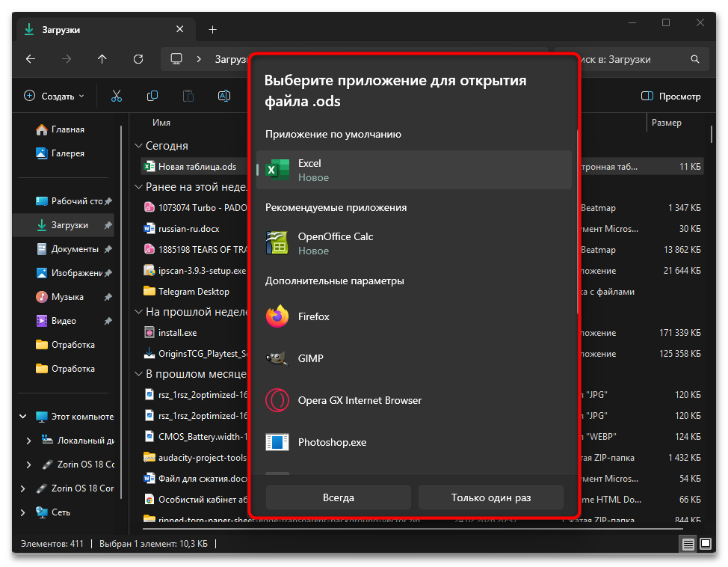Open "Документы" in the sidebar
The height and width of the screenshot is (567, 728).
click(74, 249)
